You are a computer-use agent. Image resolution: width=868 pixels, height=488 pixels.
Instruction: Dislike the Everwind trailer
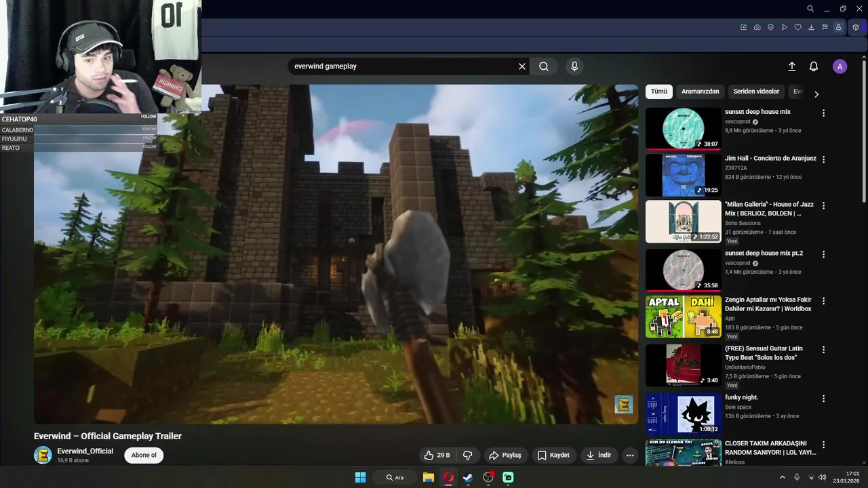point(467,455)
